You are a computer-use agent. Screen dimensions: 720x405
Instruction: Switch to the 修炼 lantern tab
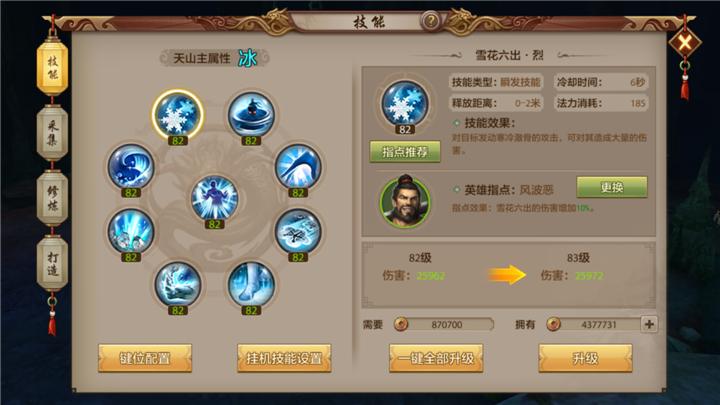coord(52,197)
